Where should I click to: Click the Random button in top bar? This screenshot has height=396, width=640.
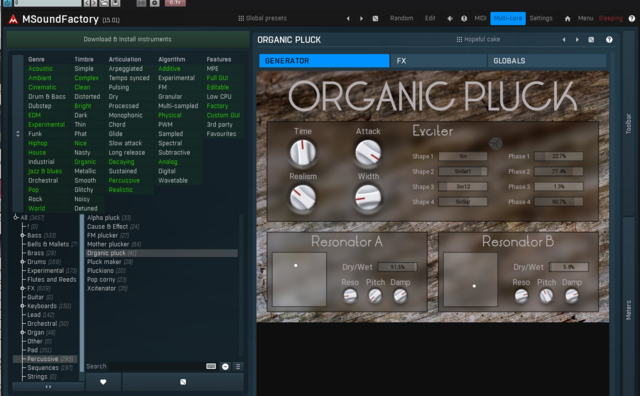pos(401,18)
